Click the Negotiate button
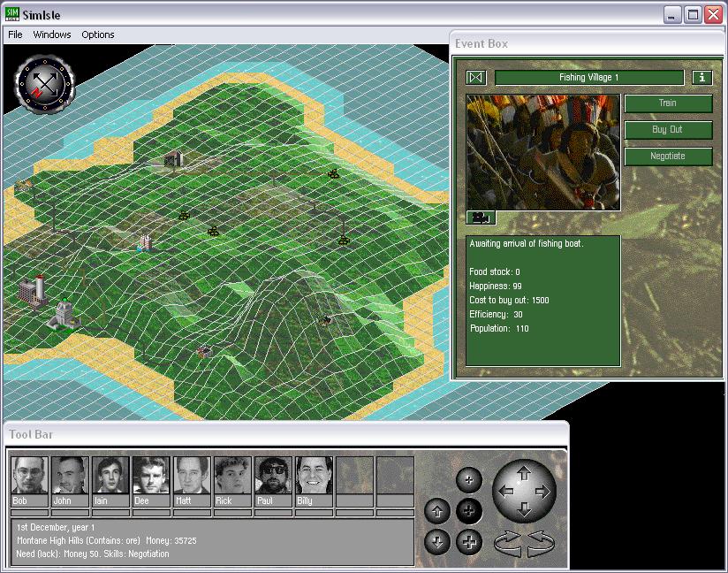 click(x=668, y=157)
